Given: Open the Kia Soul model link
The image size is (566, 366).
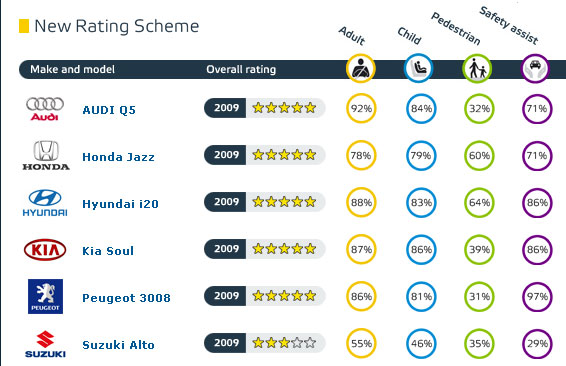Looking at the screenshot, I should [x=108, y=251].
